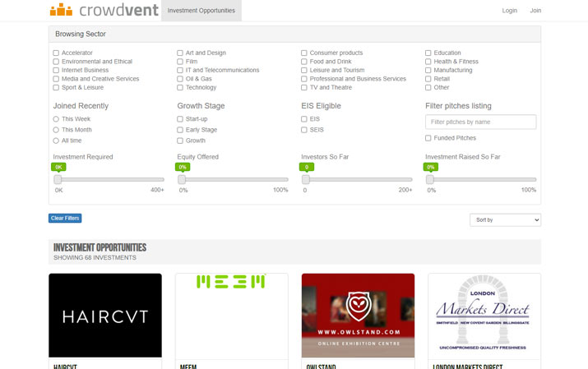The width and height of the screenshot is (588, 369).
Task: Open the Sort by dropdown
Action: point(505,220)
